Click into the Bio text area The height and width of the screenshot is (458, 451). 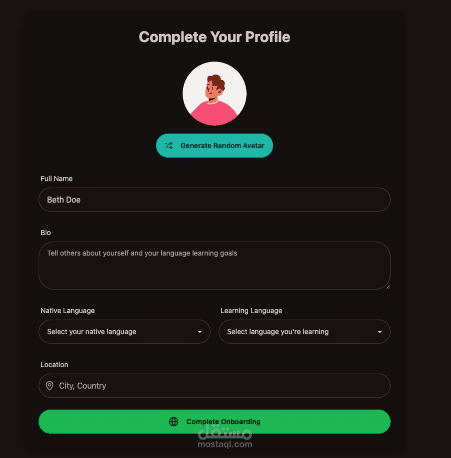click(x=215, y=266)
